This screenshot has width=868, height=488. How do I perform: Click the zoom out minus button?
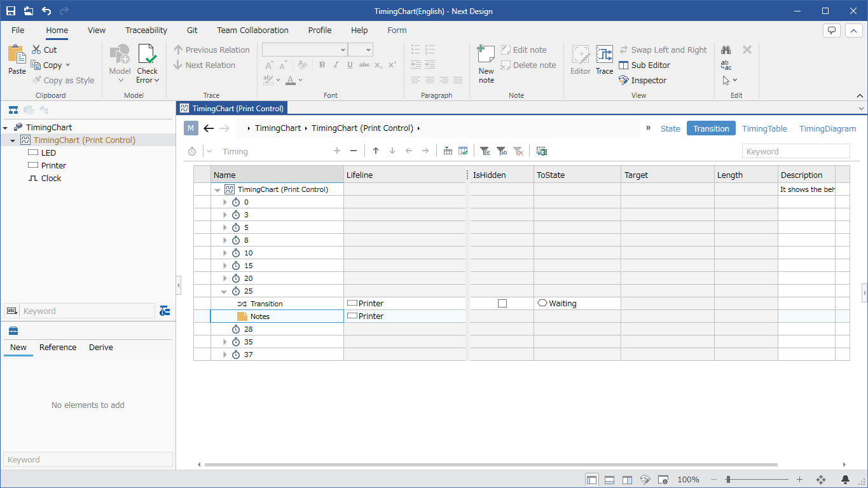(714, 480)
